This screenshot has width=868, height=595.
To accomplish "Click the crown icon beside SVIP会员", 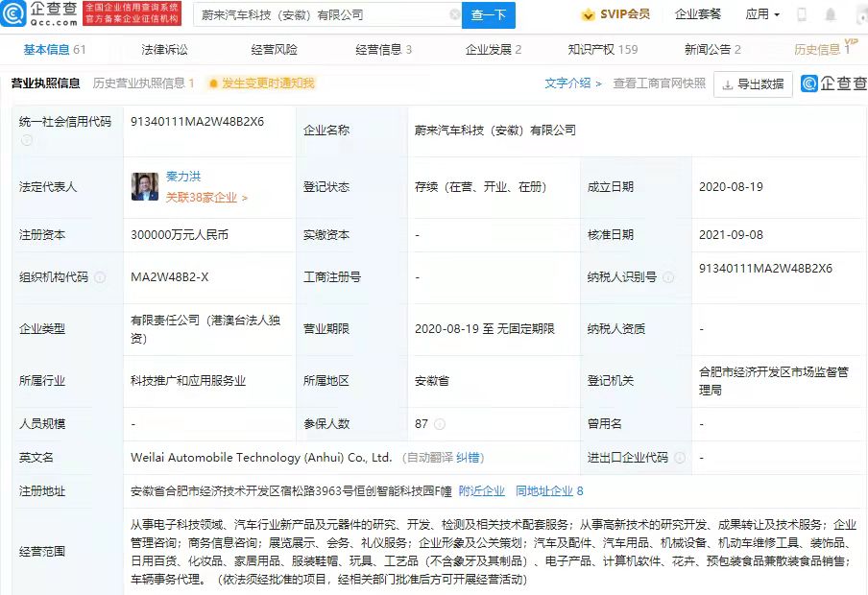I will [x=589, y=13].
